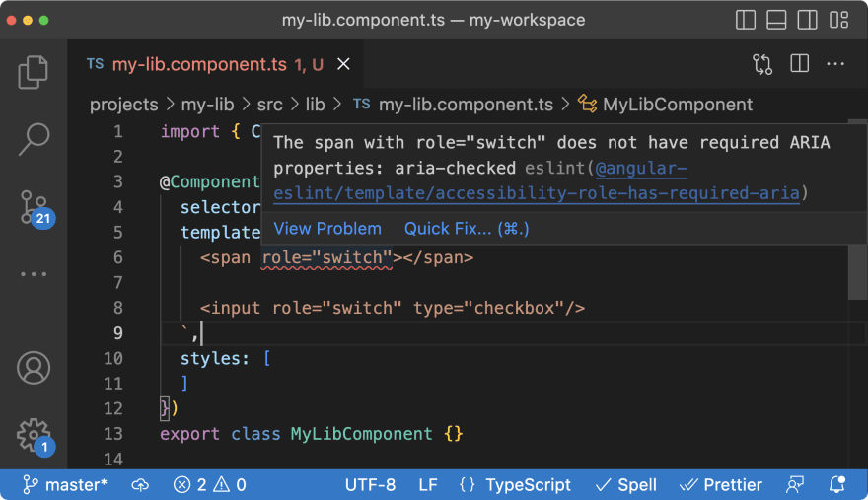
Task: Click the feedback person icon in status bar
Action: point(795,485)
